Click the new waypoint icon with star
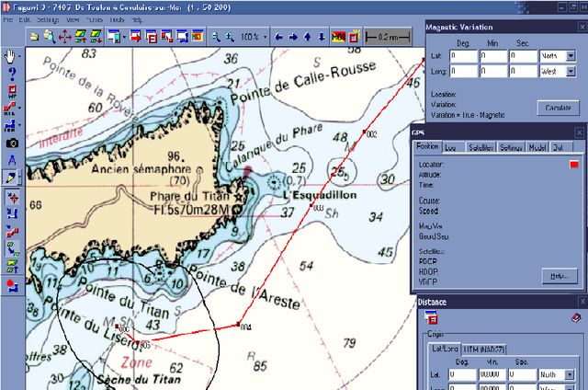 (x=354, y=37)
